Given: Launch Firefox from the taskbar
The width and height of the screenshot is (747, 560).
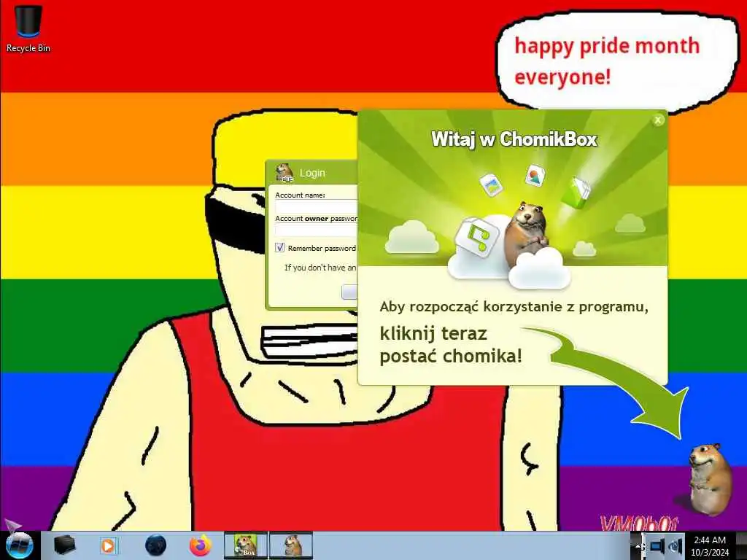Looking at the screenshot, I should 201,545.
